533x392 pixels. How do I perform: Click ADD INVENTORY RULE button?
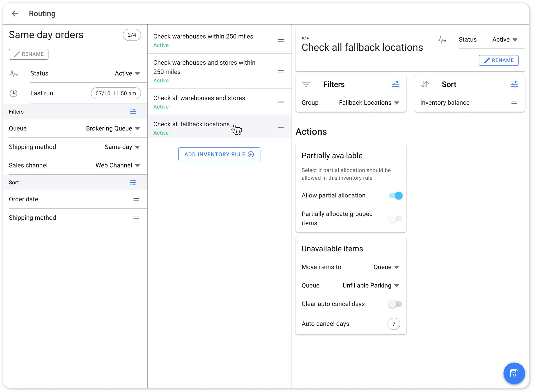pos(219,154)
